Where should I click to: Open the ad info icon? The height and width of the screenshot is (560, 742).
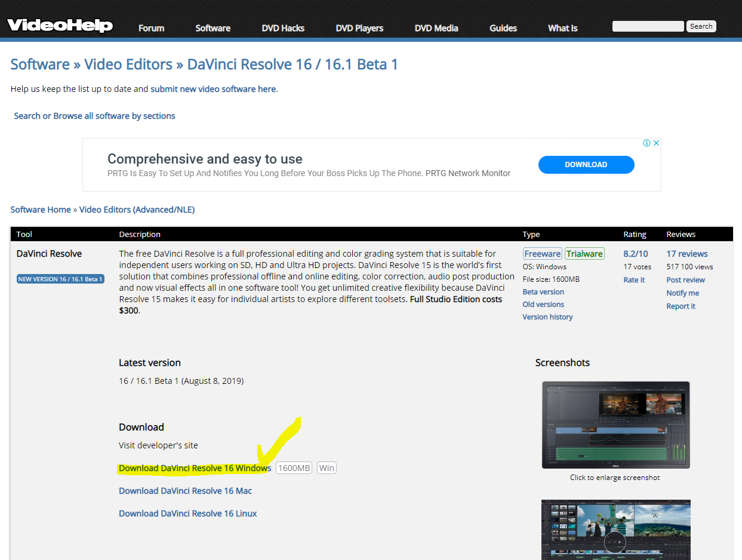646,143
